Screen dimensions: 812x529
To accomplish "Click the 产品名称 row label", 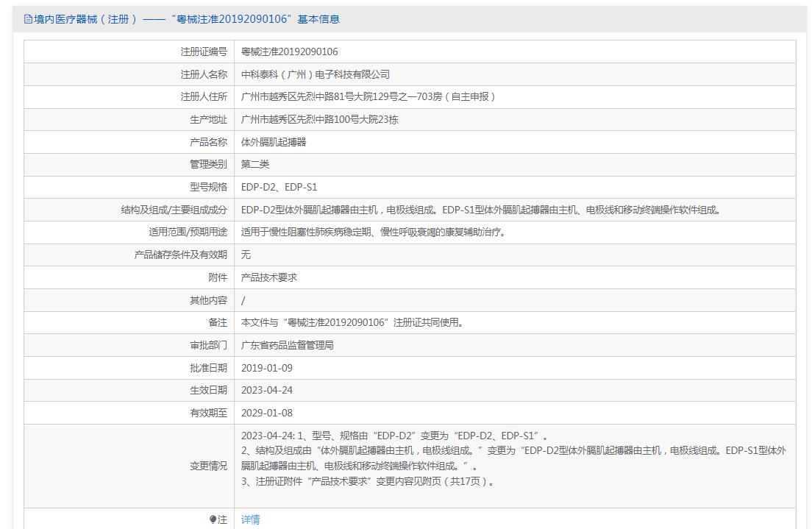I will tap(208, 142).
